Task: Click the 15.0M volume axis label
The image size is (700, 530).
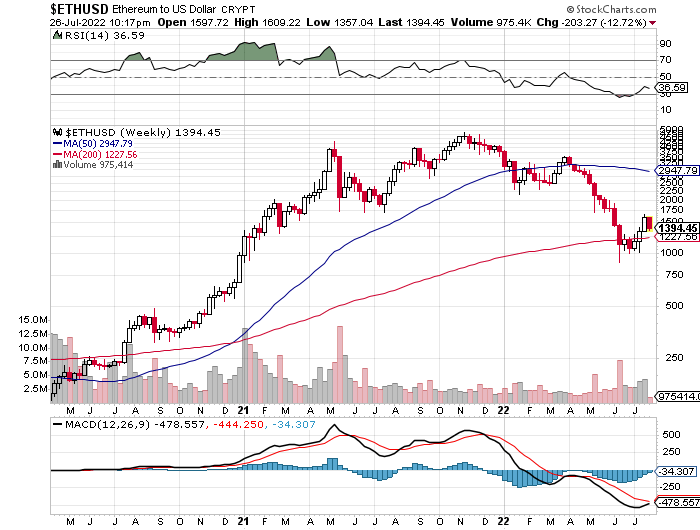Action: click(33, 320)
